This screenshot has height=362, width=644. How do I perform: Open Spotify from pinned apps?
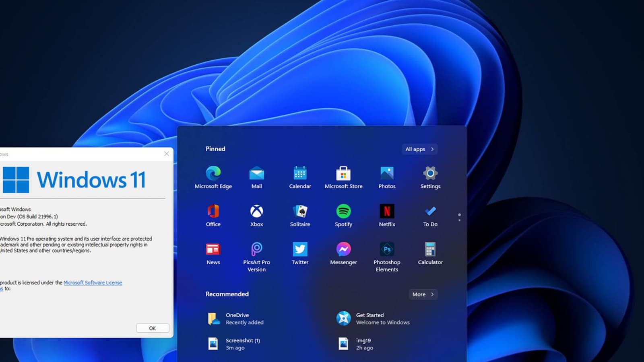tap(343, 215)
